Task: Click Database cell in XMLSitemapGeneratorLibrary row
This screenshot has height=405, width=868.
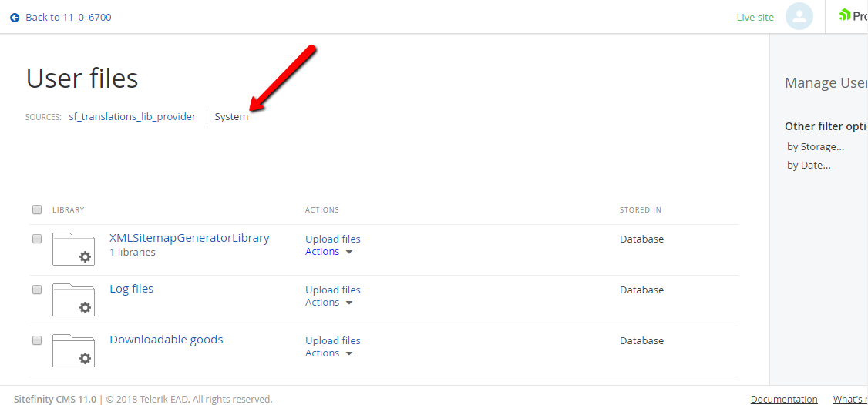Action: click(x=641, y=239)
